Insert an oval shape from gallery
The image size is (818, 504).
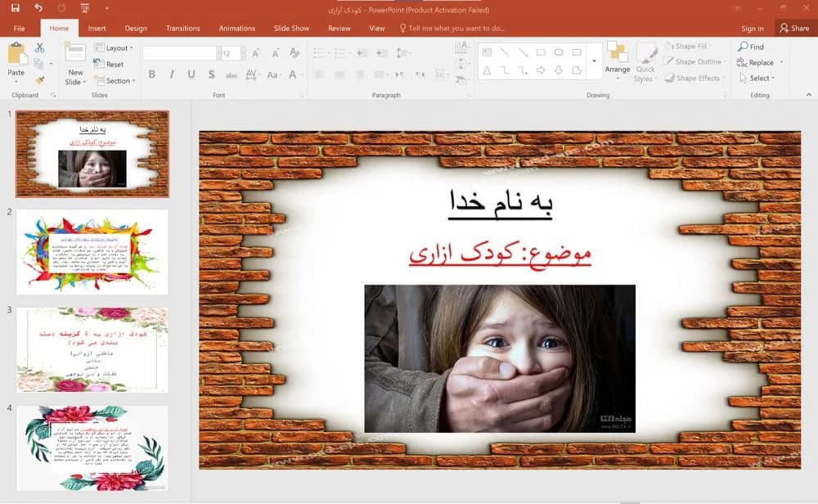pos(559,52)
